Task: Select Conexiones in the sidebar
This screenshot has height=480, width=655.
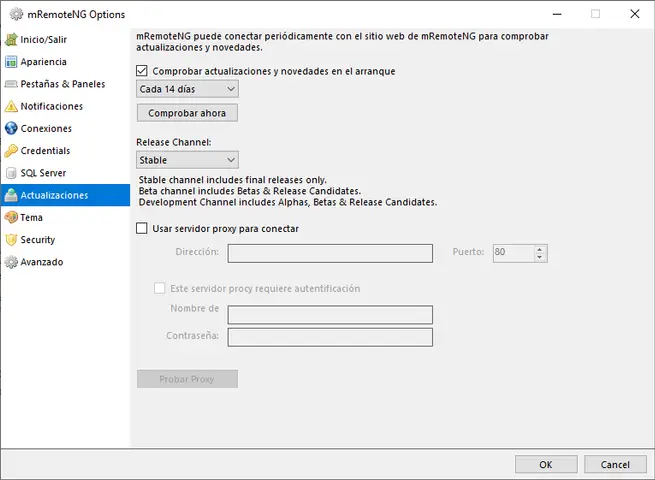Action: click(x=65, y=128)
